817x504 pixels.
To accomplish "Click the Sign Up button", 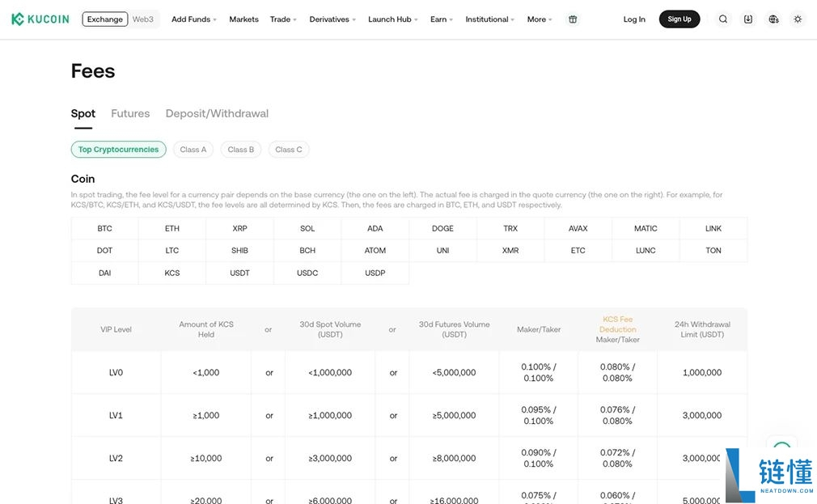I will pyautogui.click(x=679, y=19).
